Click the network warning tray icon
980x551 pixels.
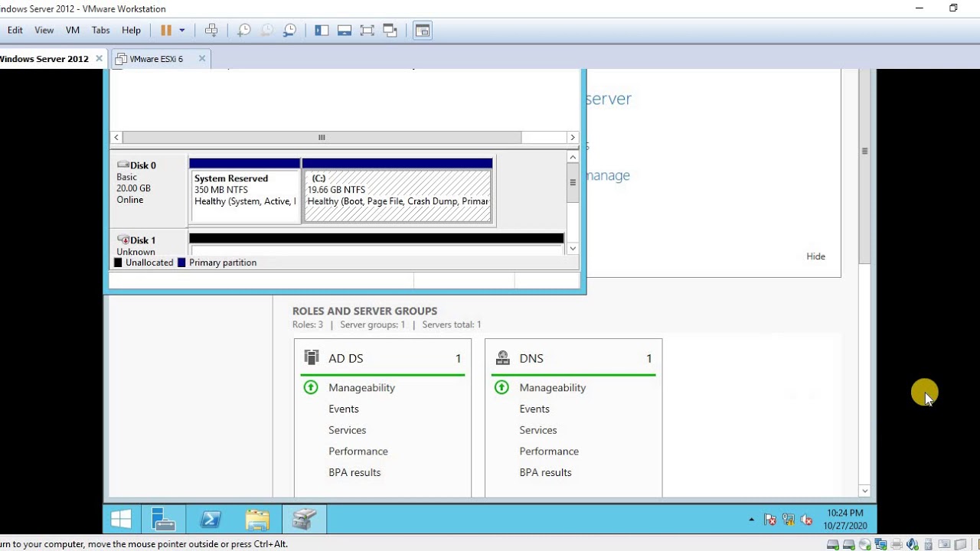pos(789,520)
